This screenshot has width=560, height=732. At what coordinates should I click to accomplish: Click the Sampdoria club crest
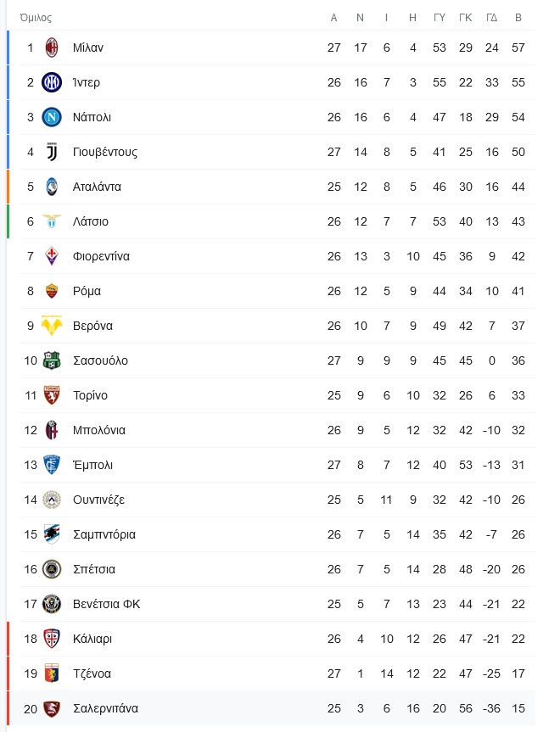52,534
